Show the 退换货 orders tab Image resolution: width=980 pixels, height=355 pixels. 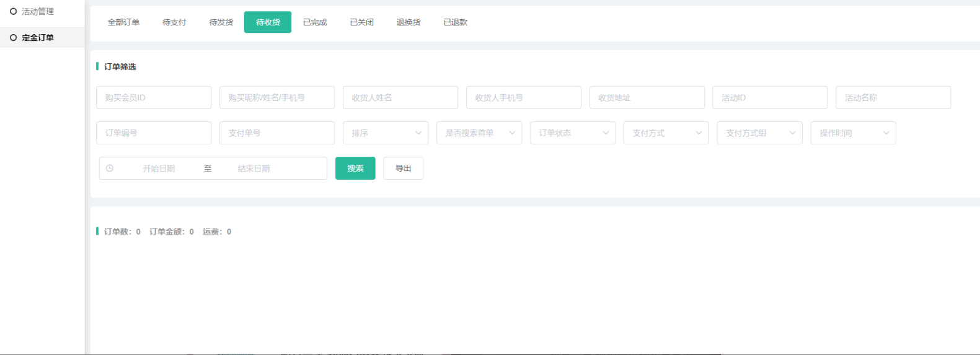coord(408,22)
